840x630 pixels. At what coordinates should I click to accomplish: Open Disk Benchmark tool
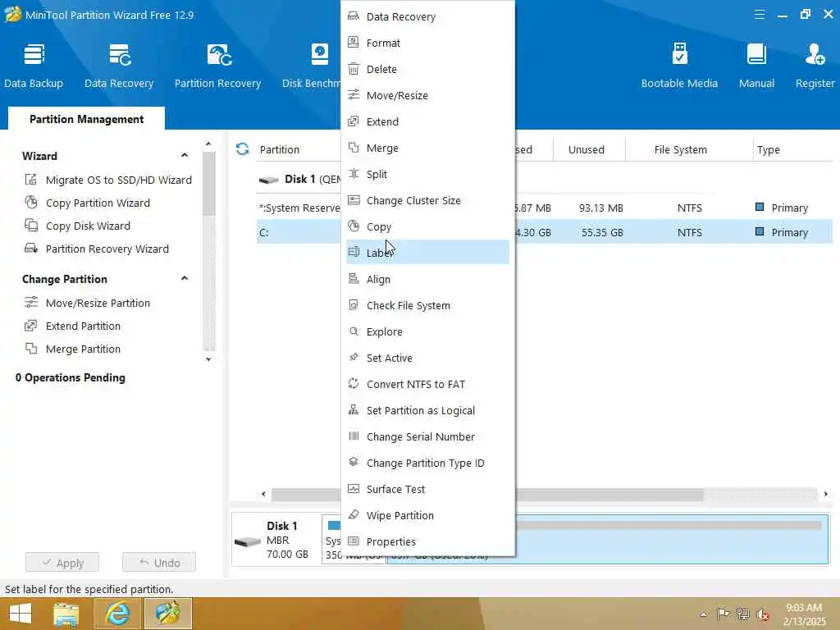point(312,66)
